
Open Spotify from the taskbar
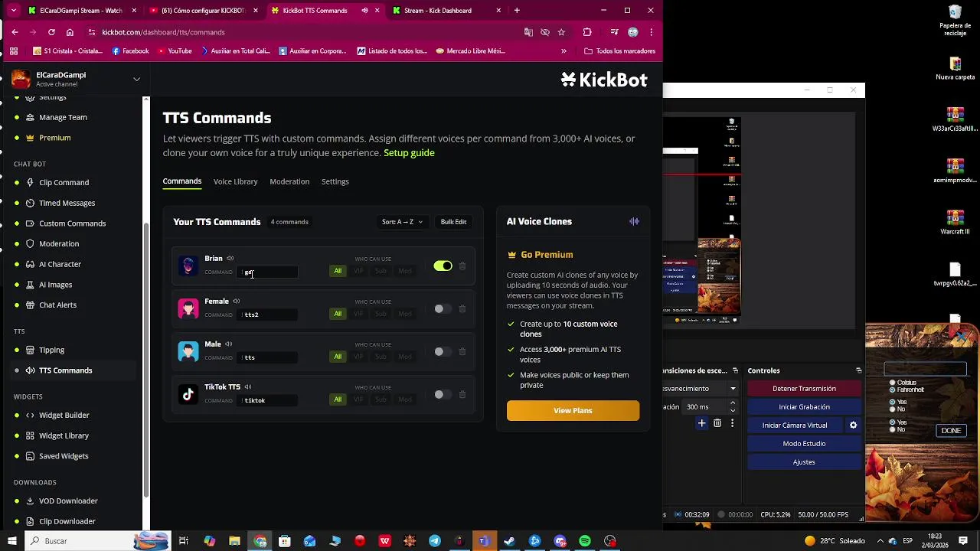[x=585, y=541]
